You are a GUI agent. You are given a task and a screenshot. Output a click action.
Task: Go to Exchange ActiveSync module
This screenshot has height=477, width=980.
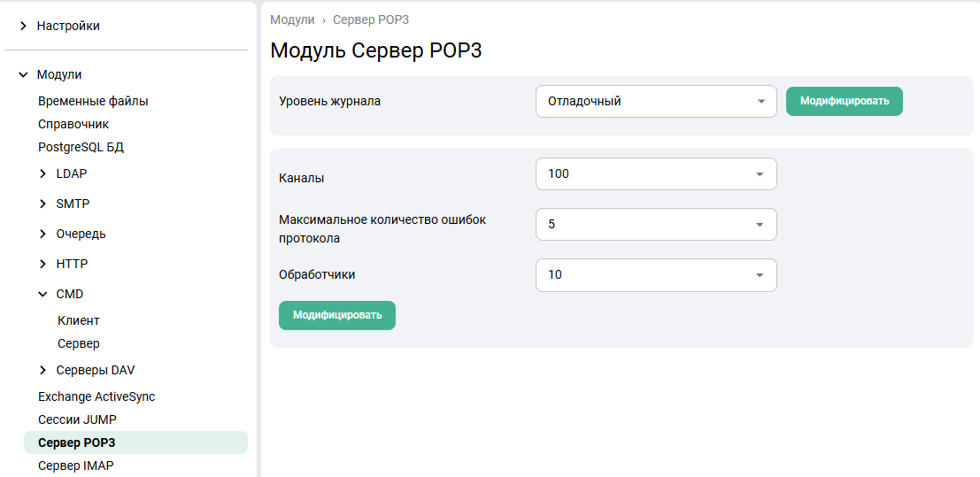pos(96,397)
